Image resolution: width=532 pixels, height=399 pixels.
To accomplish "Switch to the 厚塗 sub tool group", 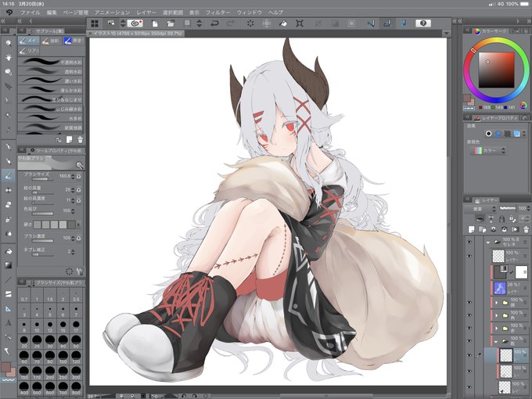I will point(74,41).
